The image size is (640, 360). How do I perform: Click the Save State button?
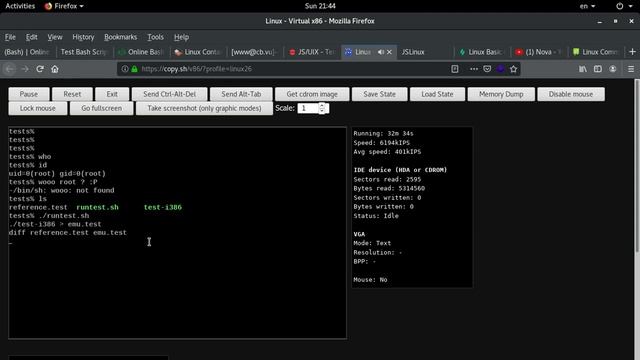pyautogui.click(x=380, y=94)
